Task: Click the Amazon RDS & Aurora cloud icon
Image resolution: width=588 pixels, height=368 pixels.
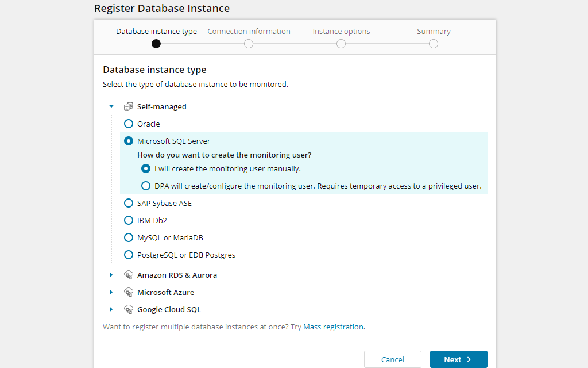Action: pos(127,275)
